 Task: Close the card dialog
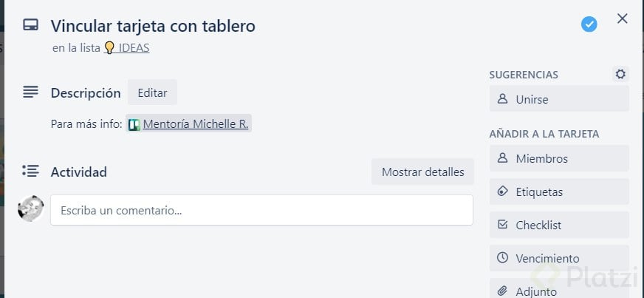pos(622,19)
